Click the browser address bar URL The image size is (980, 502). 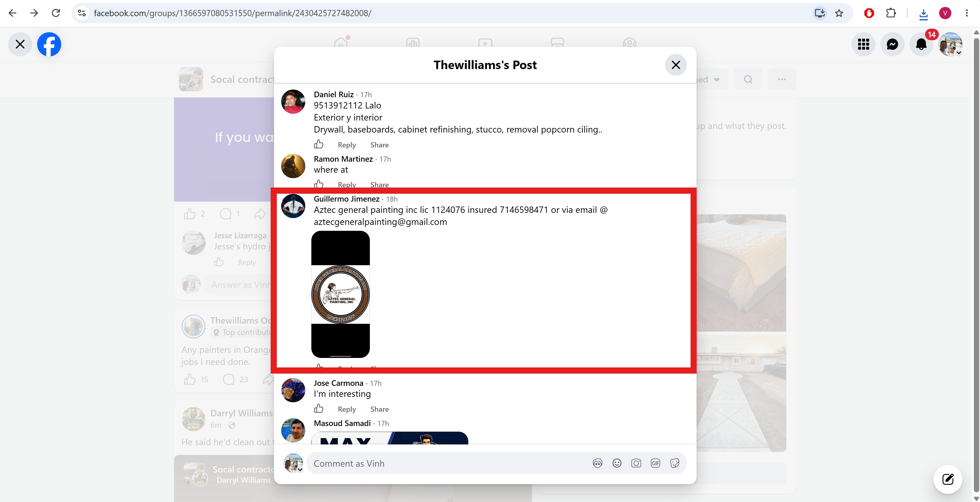pos(232,13)
